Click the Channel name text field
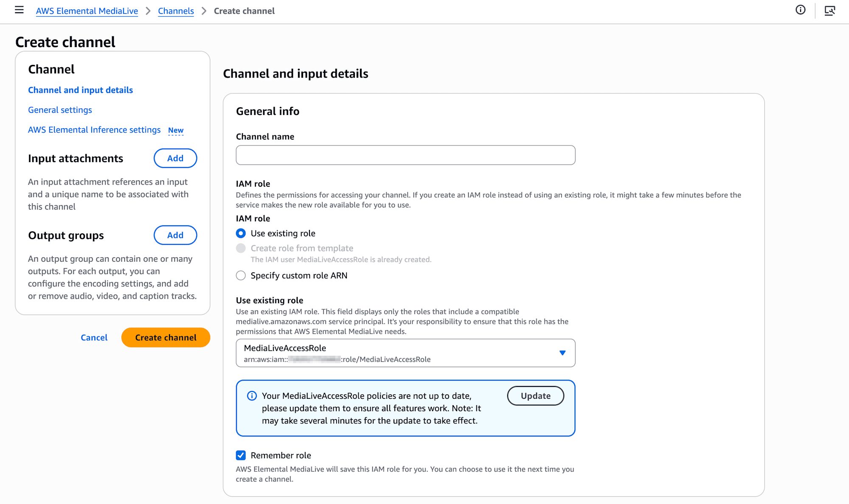The height and width of the screenshot is (504, 849). click(405, 155)
